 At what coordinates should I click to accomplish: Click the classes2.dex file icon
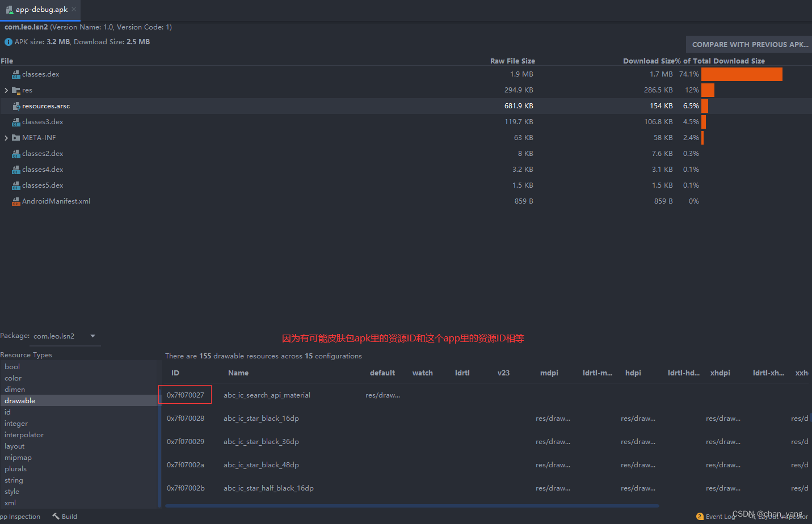tap(16, 154)
